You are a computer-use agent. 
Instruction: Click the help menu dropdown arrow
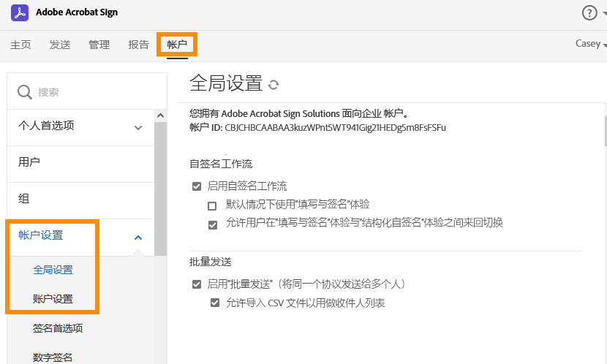[x=605, y=13]
